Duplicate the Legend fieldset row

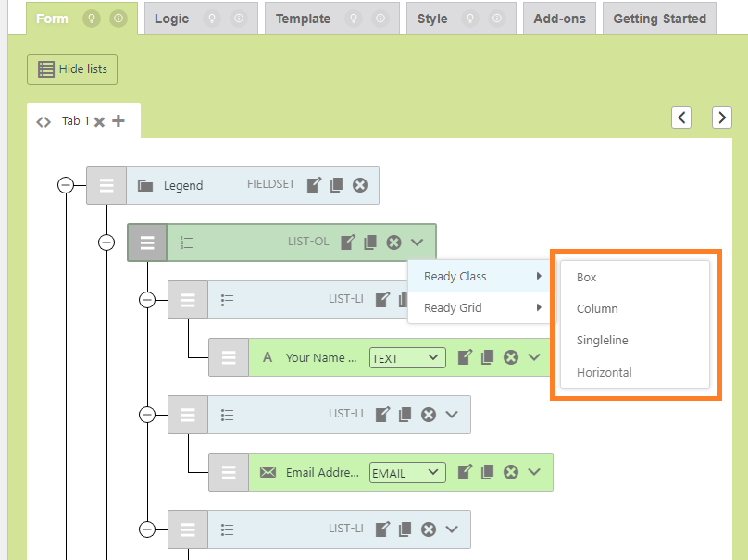[x=337, y=185]
